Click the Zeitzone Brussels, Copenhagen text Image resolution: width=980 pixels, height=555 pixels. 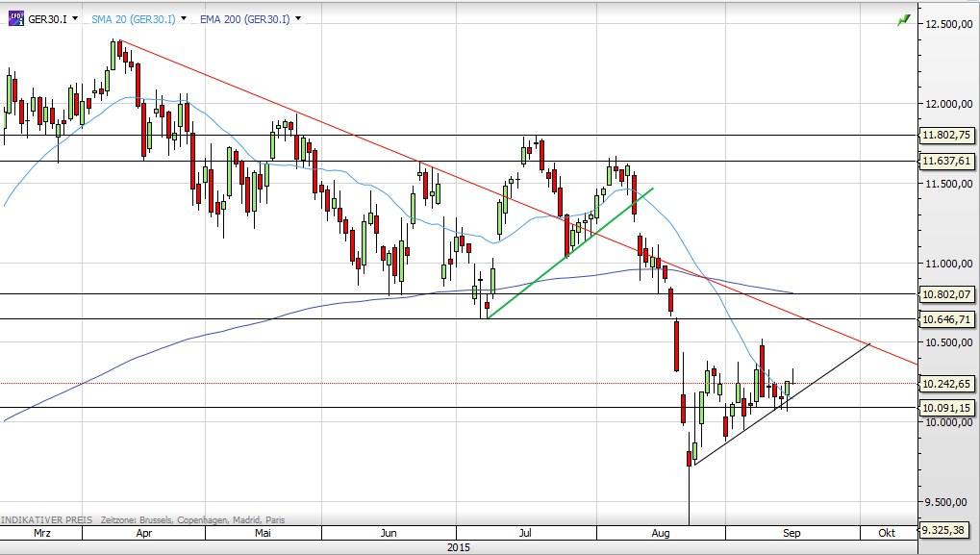point(192,520)
